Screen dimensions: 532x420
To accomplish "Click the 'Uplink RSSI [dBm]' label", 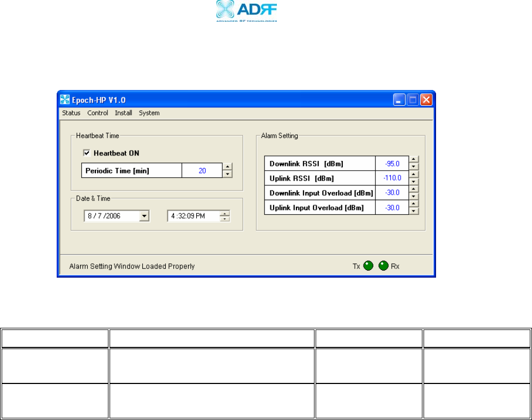I will click(x=301, y=178).
